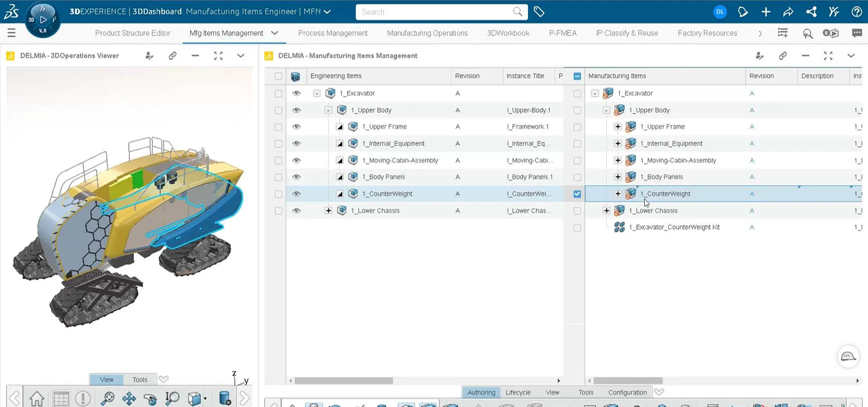The width and height of the screenshot is (868, 407).
Task: Toggle eye visibility for 1_Excavator engineering item
Action: (297, 93)
